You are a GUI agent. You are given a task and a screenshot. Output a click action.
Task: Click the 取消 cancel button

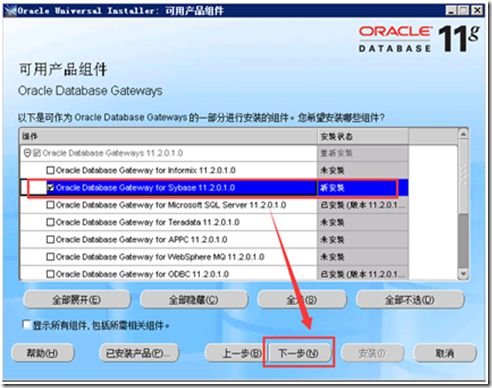[445, 353]
